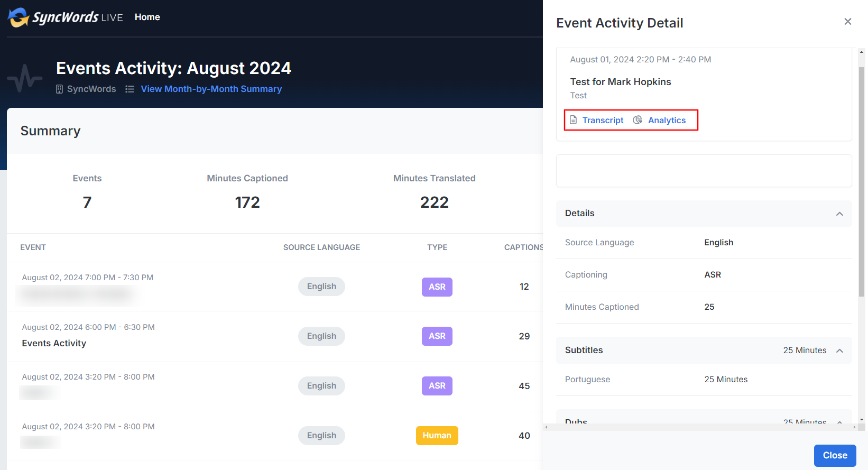Screen dimensions: 868x470
Task: Open the Home menu item
Action: (x=147, y=17)
